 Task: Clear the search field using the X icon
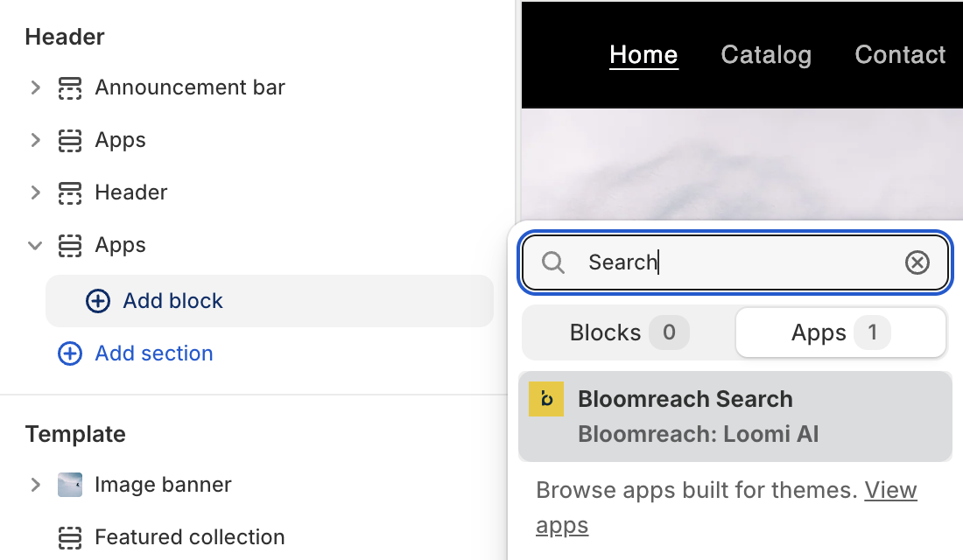point(917,262)
